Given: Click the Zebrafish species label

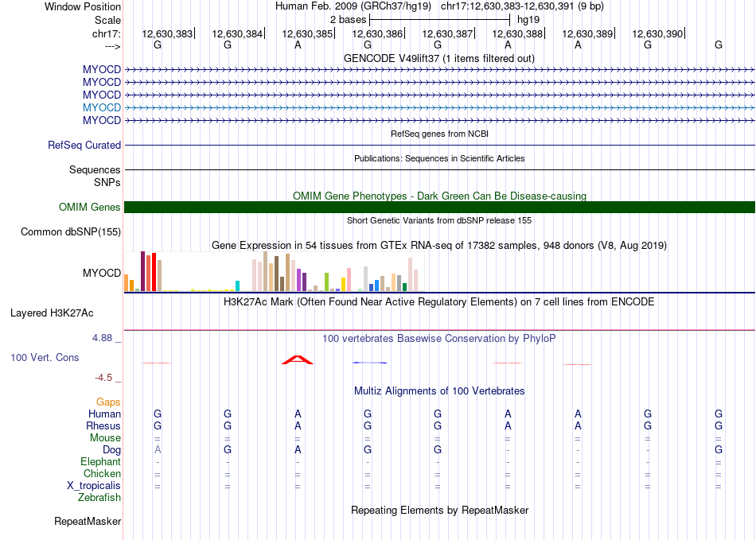Looking at the screenshot, I should click(99, 498).
